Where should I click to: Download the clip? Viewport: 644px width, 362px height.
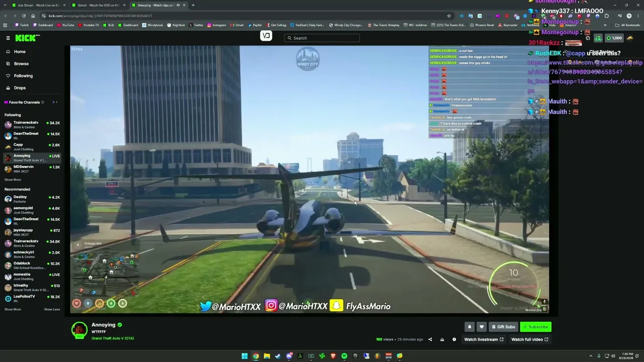(442, 339)
